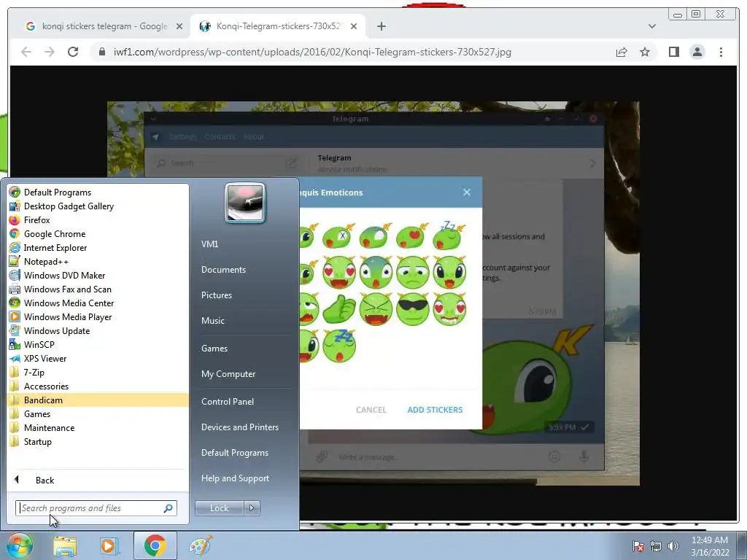747x560 pixels.
Task: Click the Lock button
Action: coord(219,508)
